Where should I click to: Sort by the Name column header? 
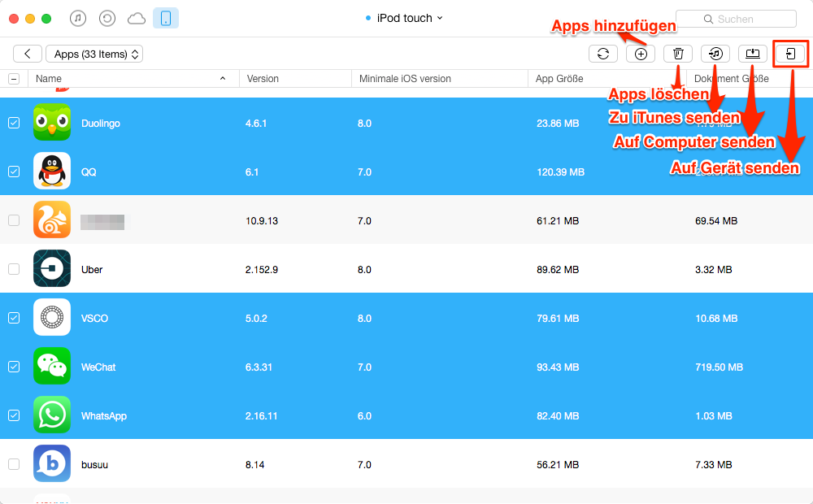tap(134, 79)
